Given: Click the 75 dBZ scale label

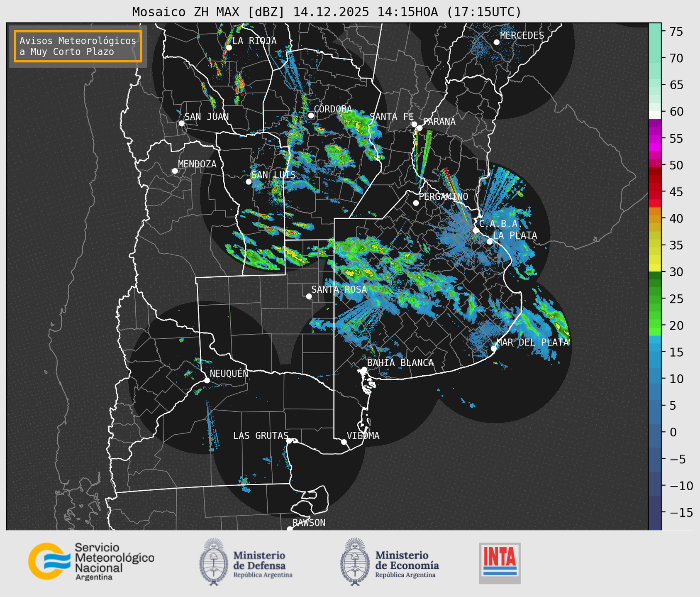Looking at the screenshot, I should (676, 32).
